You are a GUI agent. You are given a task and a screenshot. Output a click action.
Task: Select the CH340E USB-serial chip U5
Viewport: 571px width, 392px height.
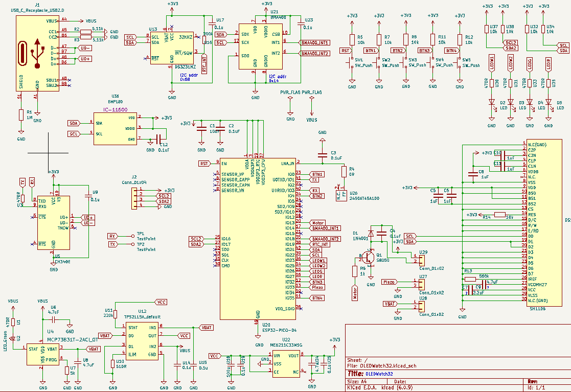pyautogui.click(x=54, y=223)
